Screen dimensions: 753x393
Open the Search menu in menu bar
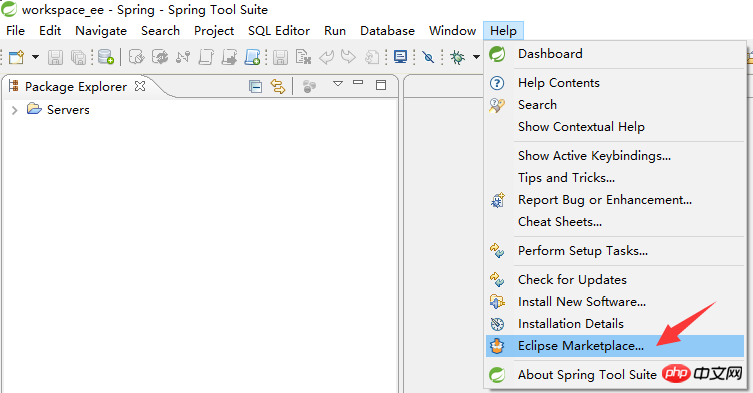coord(160,31)
